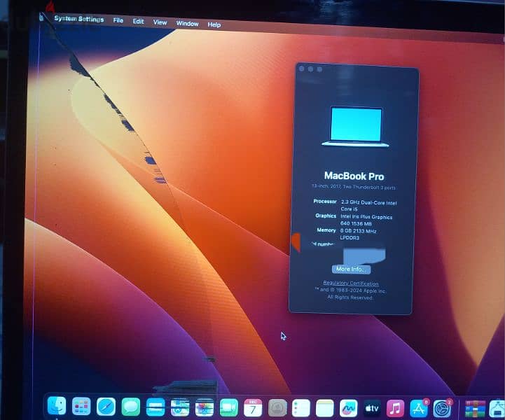The image size is (505, 420).
Task: Launch the Music app from dock
Action: pyautogui.click(x=395, y=409)
